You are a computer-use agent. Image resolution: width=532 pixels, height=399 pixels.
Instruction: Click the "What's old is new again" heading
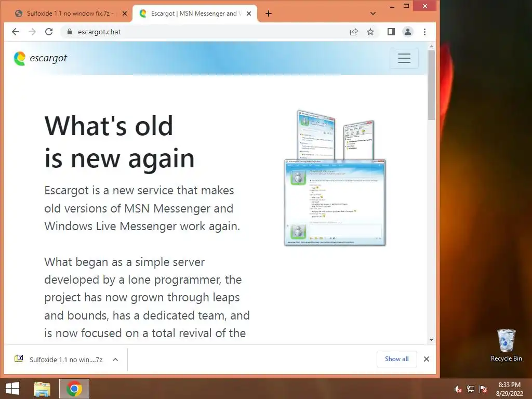[119, 142]
